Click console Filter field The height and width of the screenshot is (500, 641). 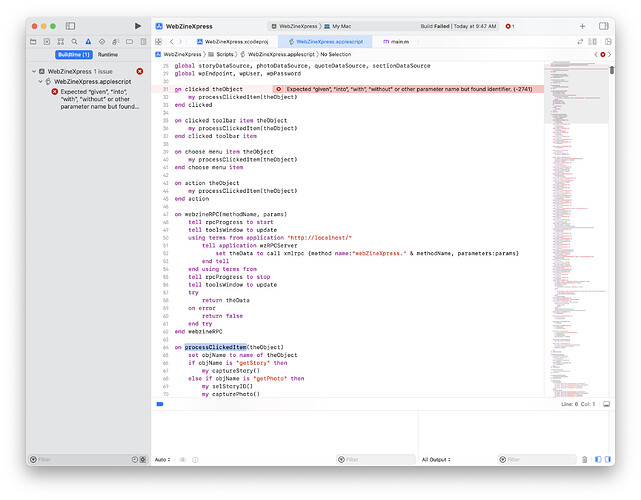(x=537, y=460)
